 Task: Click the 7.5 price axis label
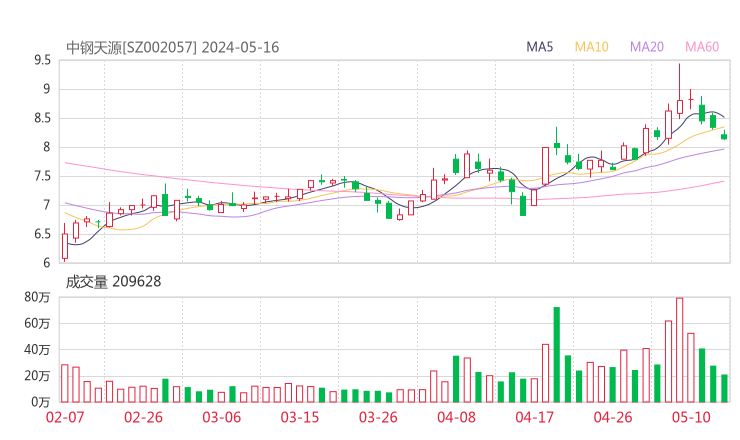coord(42,177)
